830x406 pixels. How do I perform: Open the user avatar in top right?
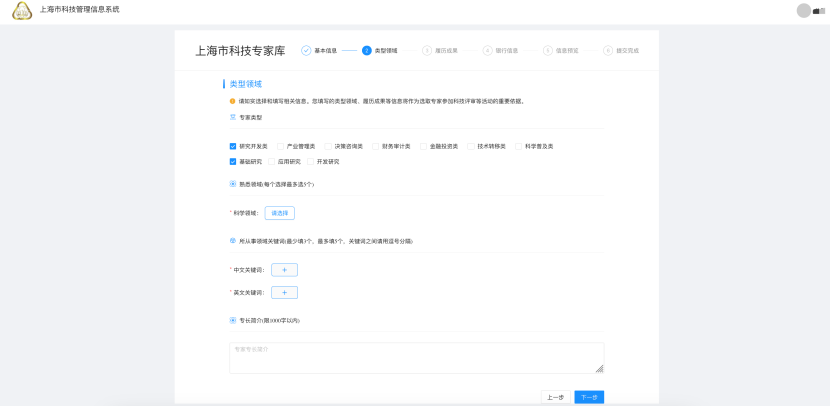tap(804, 10)
